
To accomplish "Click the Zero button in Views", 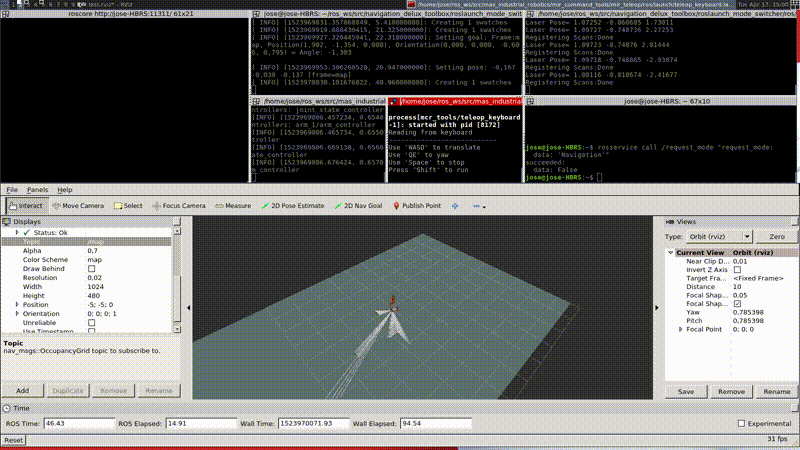I will point(777,237).
